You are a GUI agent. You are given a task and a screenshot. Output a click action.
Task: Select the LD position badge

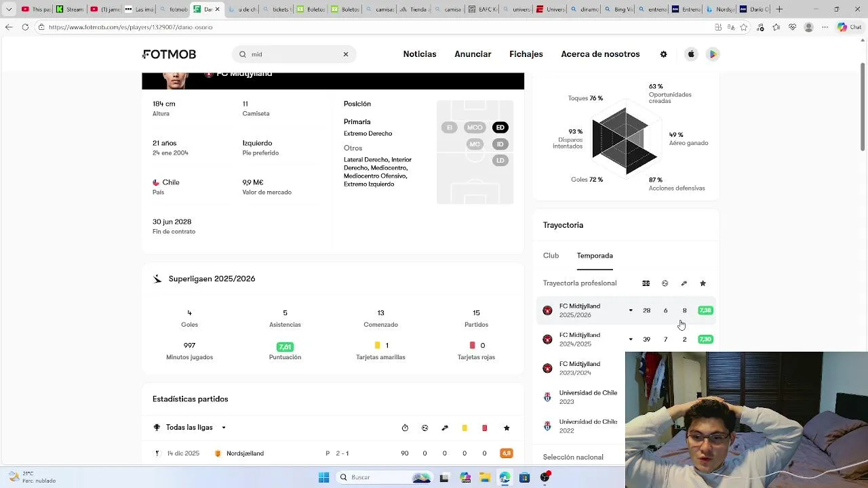500,161
